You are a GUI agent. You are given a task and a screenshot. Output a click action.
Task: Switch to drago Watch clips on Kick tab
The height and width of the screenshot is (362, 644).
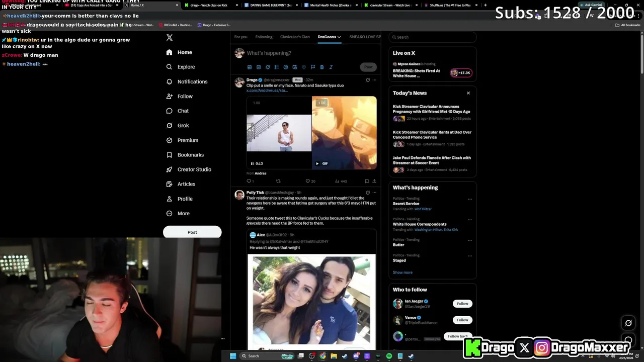pyautogui.click(x=209, y=5)
